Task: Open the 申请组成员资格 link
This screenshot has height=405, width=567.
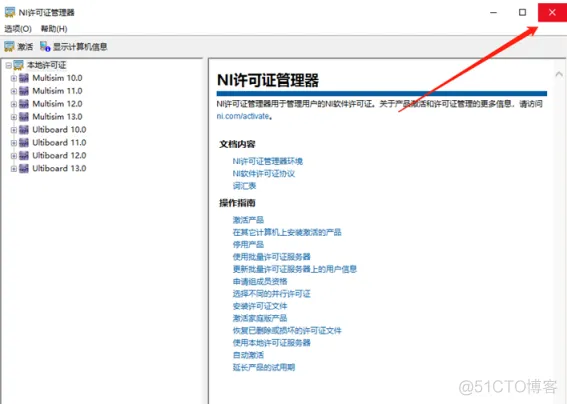Action: tap(260, 281)
